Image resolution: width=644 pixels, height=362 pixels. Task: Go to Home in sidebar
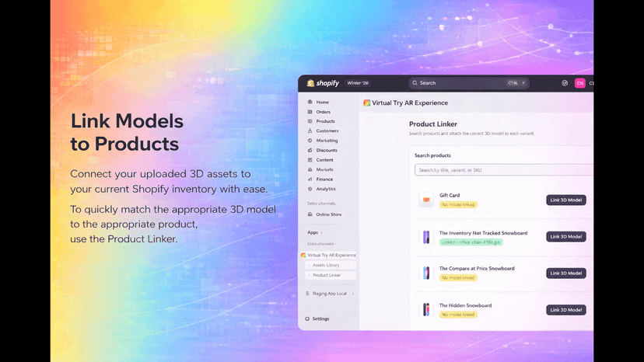(323, 103)
